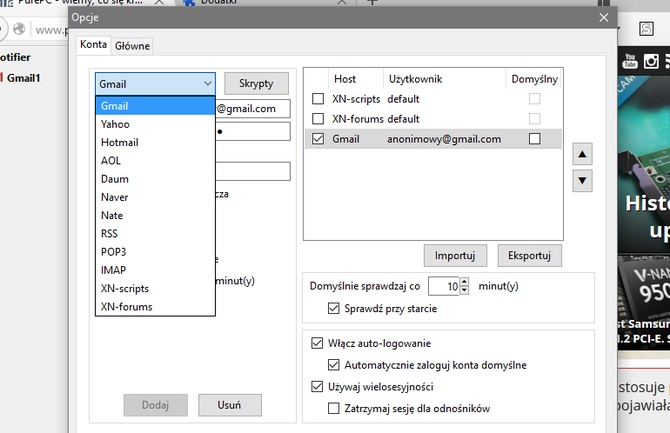Click the Skrypty button
The image size is (670, 433).
256,83
